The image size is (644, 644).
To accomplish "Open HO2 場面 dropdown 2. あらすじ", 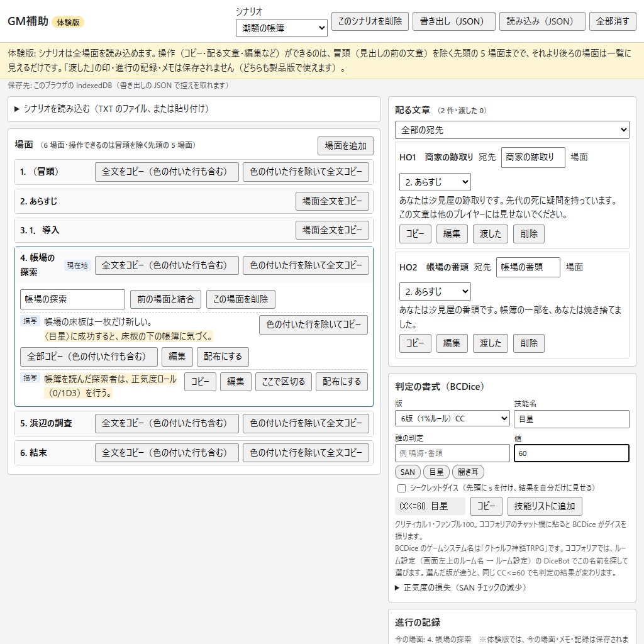I will click(435, 292).
